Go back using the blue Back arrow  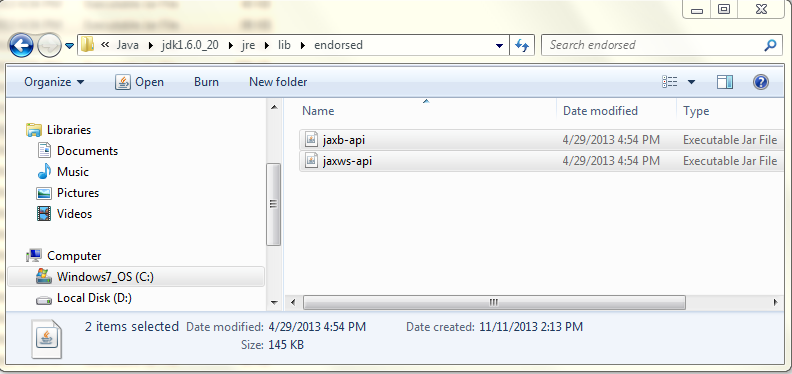[21, 46]
